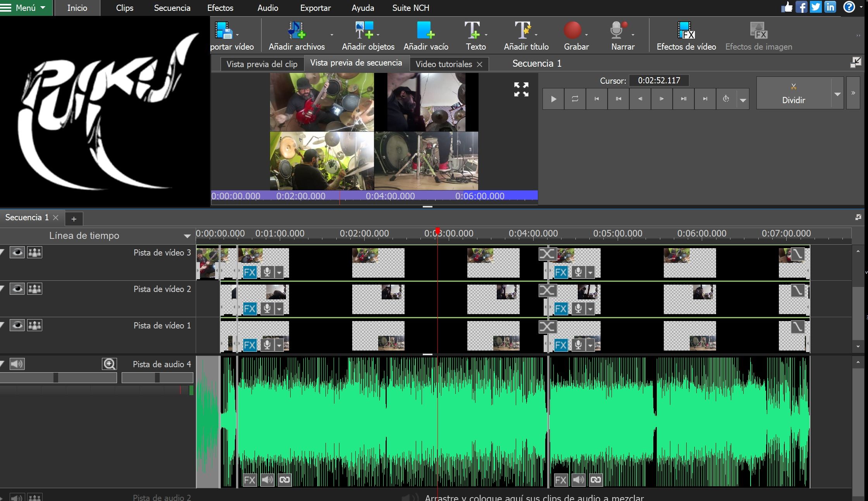Click the Añadir archivos icon
This screenshot has height=501, width=868.
(296, 30)
